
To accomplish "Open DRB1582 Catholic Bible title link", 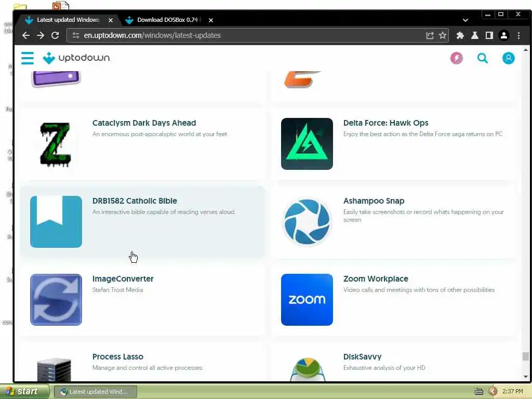I will pyautogui.click(x=135, y=201).
